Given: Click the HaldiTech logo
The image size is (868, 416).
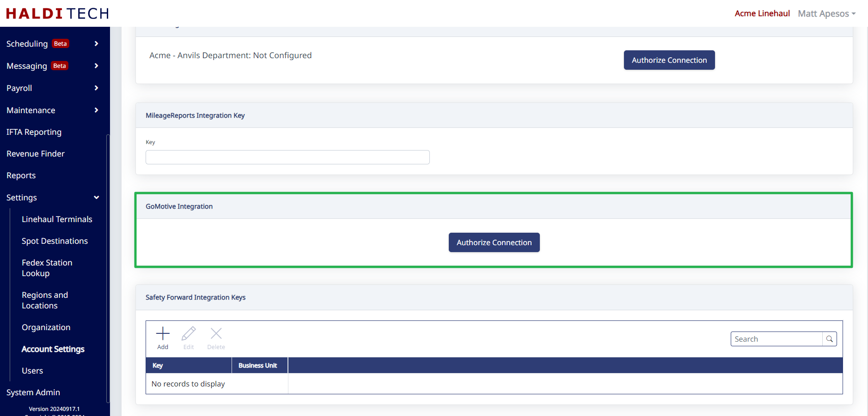Looking at the screenshot, I should 57,13.
